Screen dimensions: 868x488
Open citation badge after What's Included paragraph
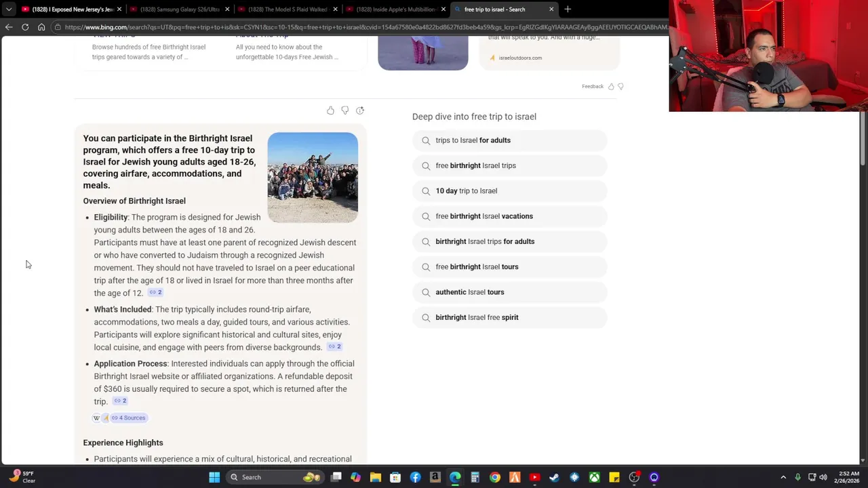(x=334, y=347)
